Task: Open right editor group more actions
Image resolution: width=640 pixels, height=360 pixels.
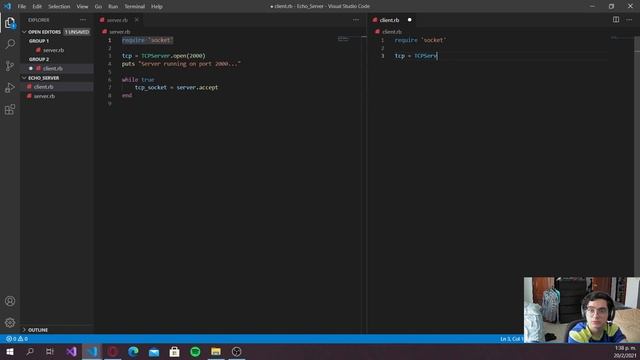Action: (x=629, y=20)
